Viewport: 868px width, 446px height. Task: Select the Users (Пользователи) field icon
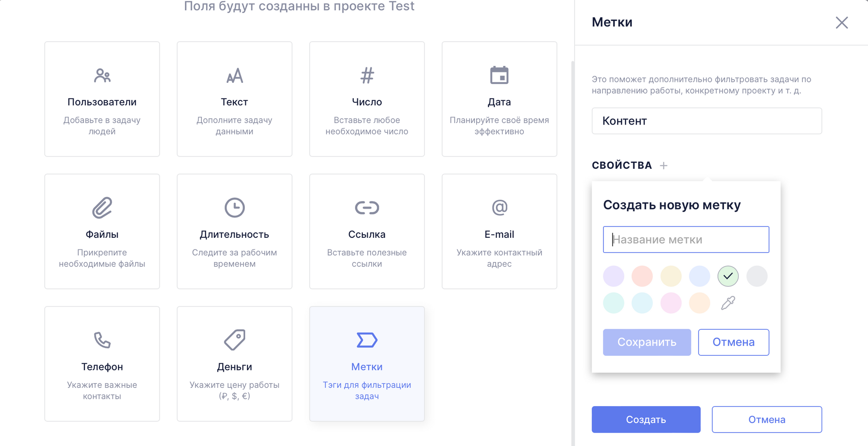[102, 75]
